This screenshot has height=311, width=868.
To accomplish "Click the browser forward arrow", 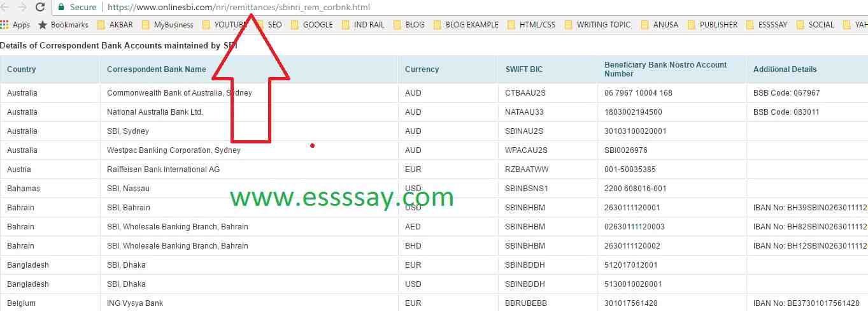I will click(22, 8).
